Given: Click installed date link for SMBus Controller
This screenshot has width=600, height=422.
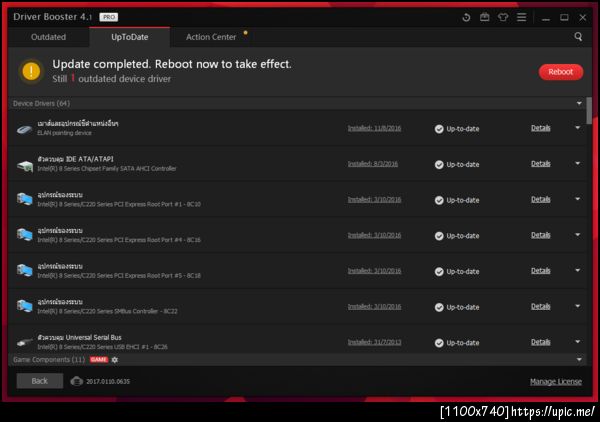Looking at the screenshot, I should [x=374, y=306].
